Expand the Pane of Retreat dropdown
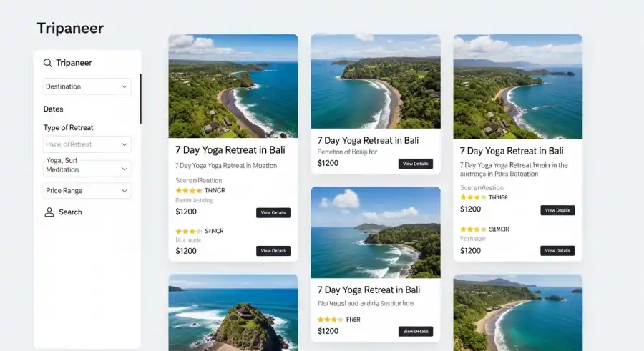Image resolution: width=644 pixels, height=351 pixels. (x=87, y=144)
